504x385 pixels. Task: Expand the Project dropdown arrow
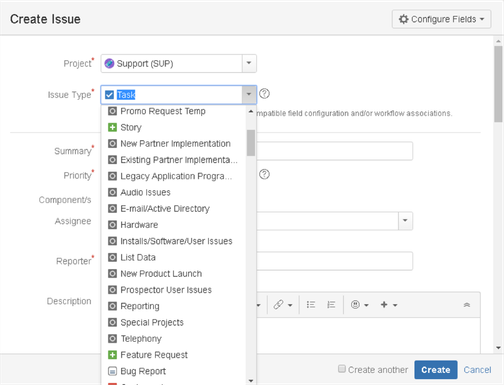[249, 63]
